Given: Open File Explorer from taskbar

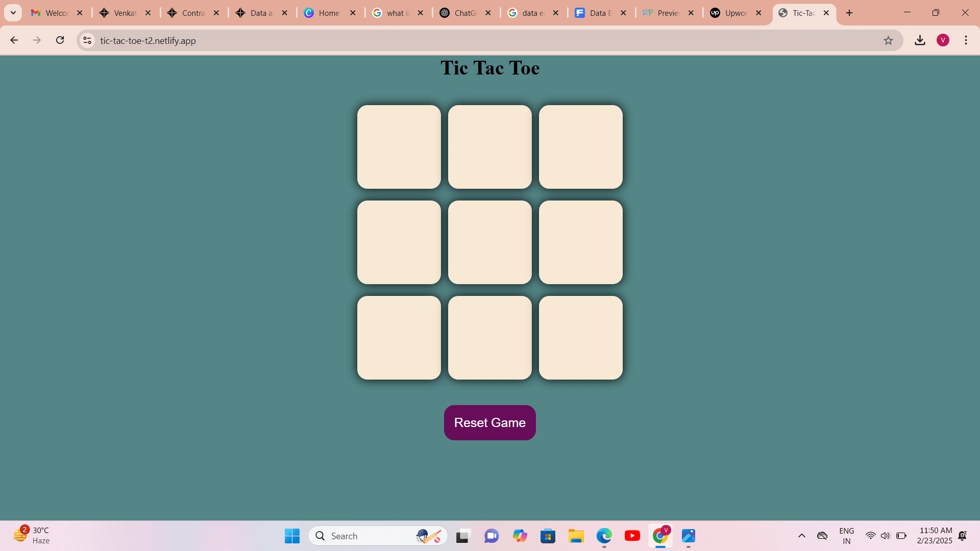Looking at the screenshot, I should tap(576, 536).
